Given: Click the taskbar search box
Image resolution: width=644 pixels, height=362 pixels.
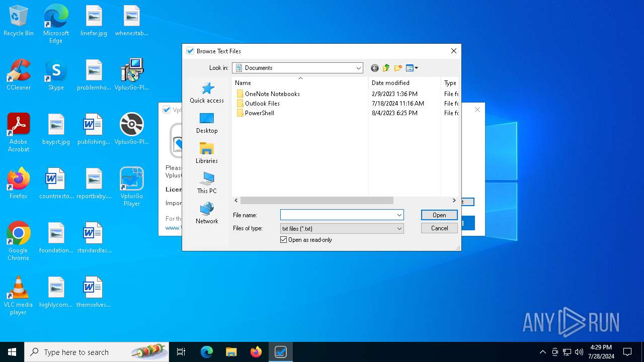Looking at the screenshot, I should (97, 352).
